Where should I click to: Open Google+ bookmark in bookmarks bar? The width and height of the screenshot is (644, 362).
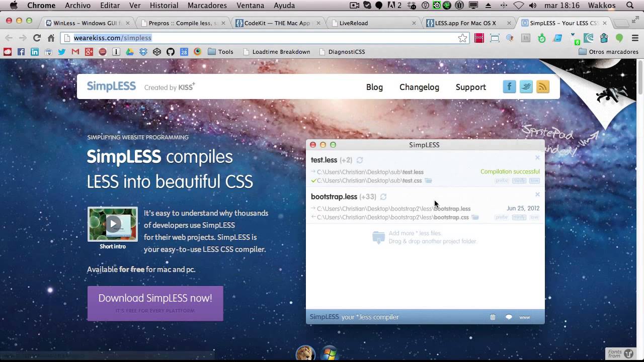[89, 52]
